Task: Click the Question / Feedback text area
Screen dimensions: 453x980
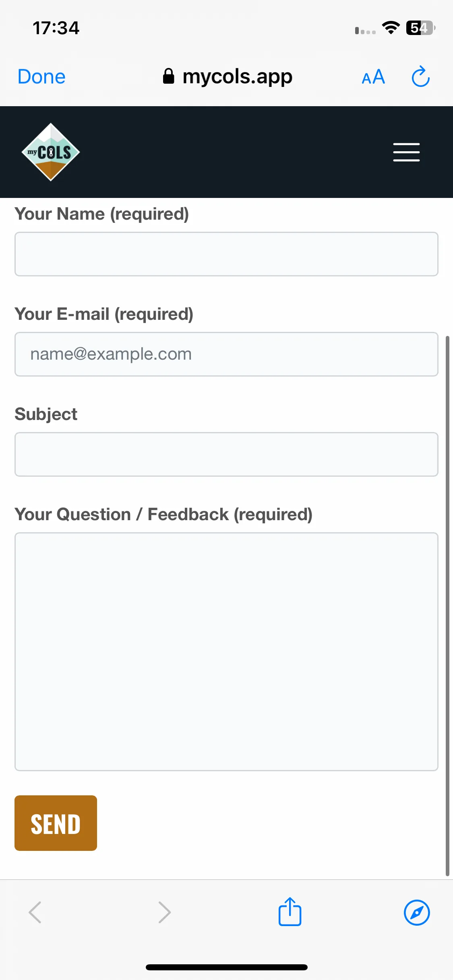Action: [x=226, y=652]
